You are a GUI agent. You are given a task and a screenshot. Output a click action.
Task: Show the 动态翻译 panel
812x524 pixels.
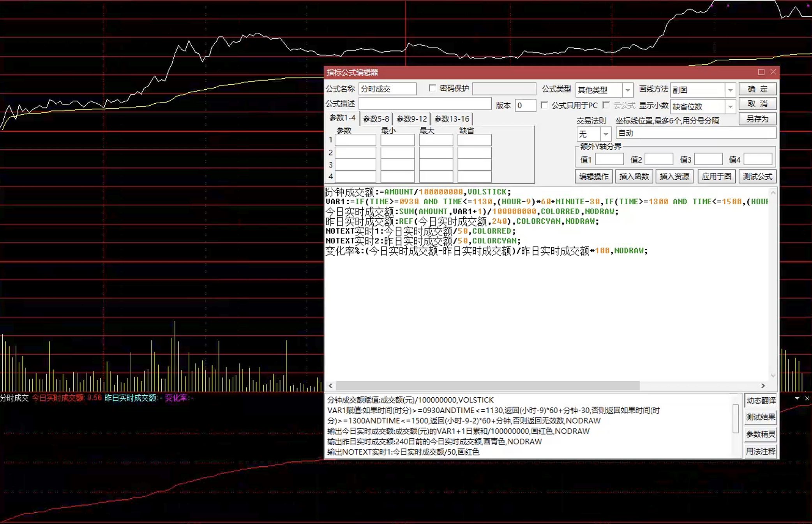click(761, 400)
